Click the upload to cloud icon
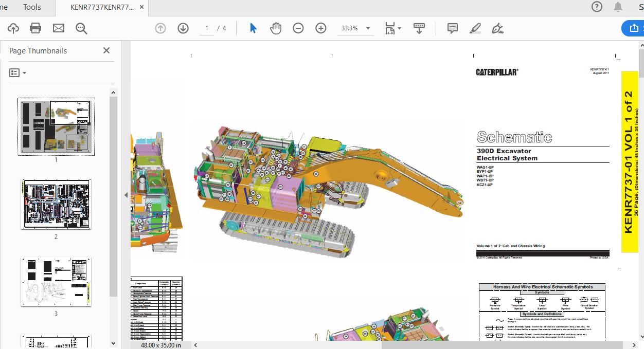 pos(13,28)
